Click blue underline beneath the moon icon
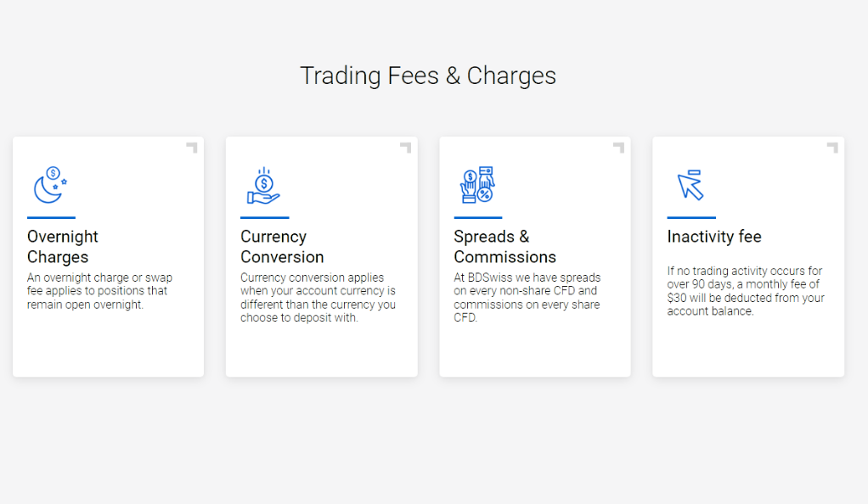Screen dimensions: 868x504 pyautogui.click(x=51, y=217)
